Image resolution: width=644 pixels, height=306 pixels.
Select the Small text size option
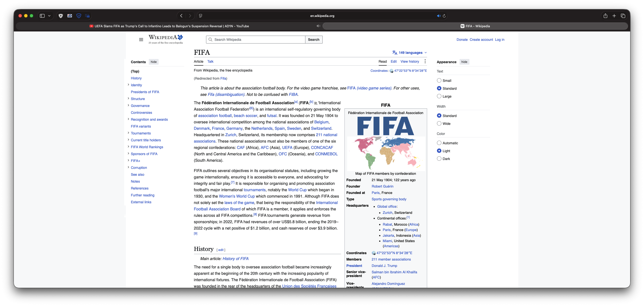439,80
